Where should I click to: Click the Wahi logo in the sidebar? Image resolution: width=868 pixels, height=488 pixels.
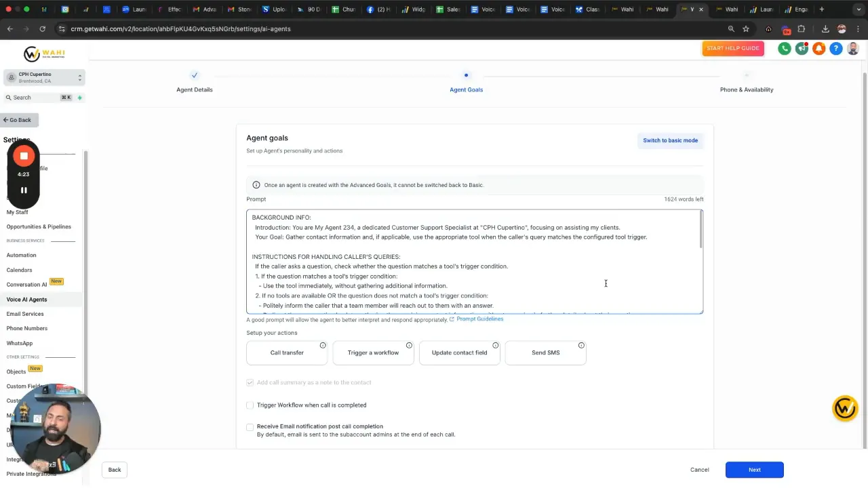coord(43,54)
